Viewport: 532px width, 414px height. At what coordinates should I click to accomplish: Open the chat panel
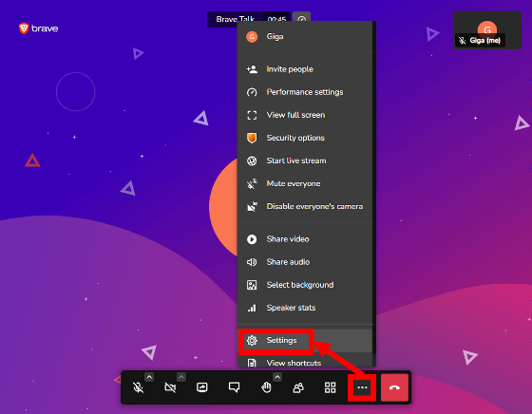[x=234, y=387]
